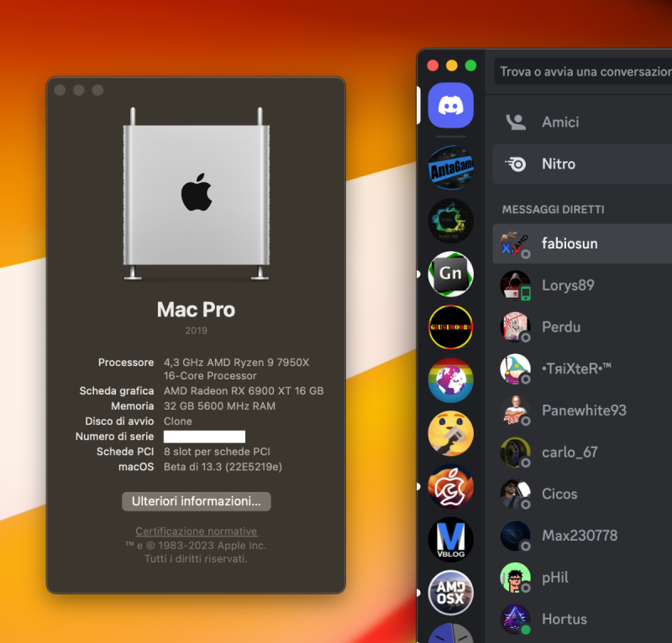The image size is (672, 643).
Task: Open direct message with Cicos
Action: (582, 494)
